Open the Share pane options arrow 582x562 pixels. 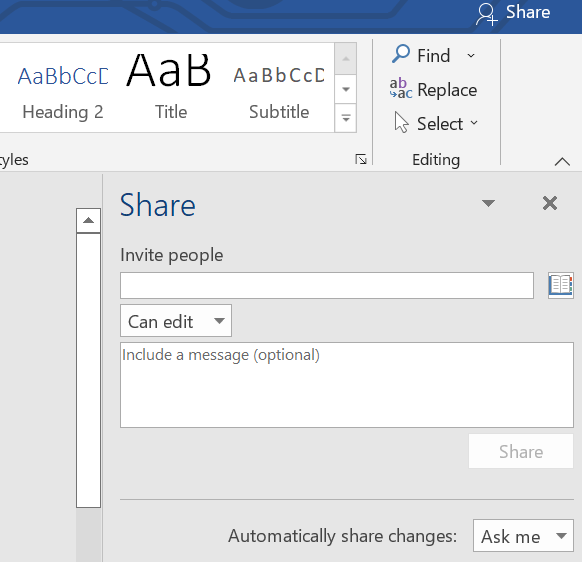tap(488, 203)
